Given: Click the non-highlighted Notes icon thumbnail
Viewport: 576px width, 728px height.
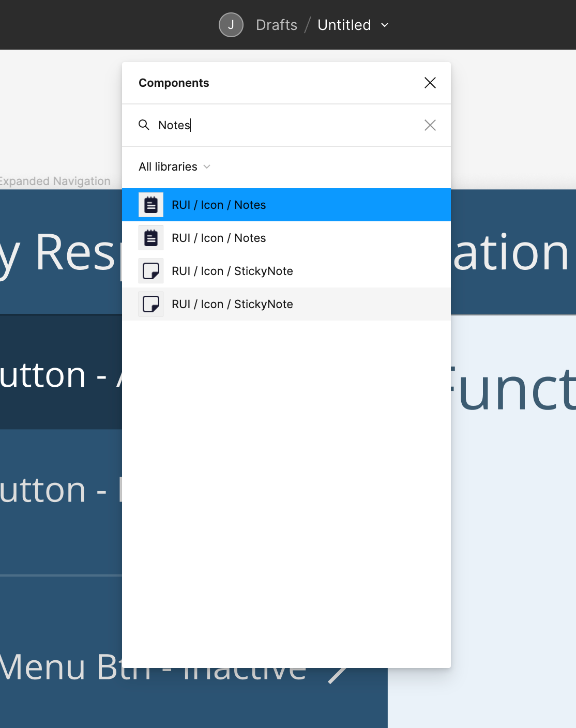Looking at the screenshot, I should point(151,238).
